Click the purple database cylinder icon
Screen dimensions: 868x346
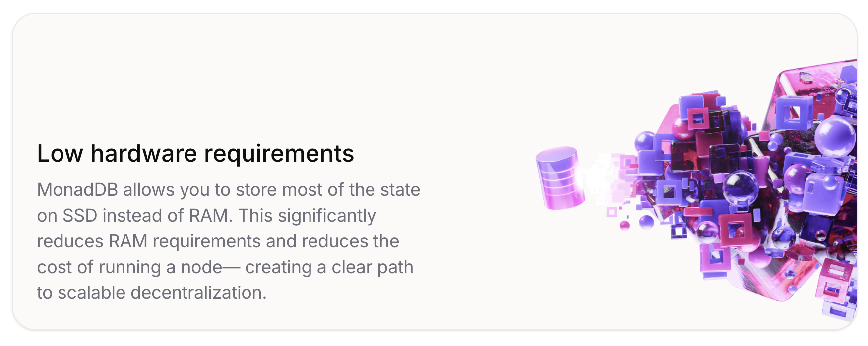point(559,177)
